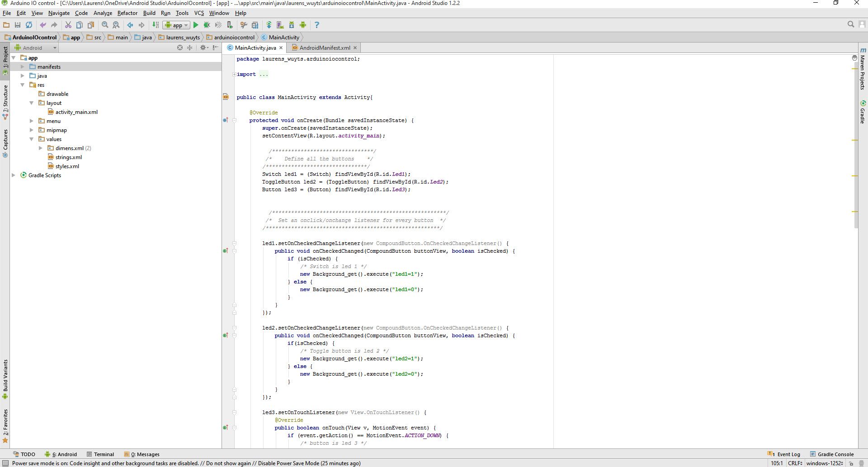Click the Synchronize refresh icon in toolbar
This screenshot has height=467, width=868.
tap(29, 25)
